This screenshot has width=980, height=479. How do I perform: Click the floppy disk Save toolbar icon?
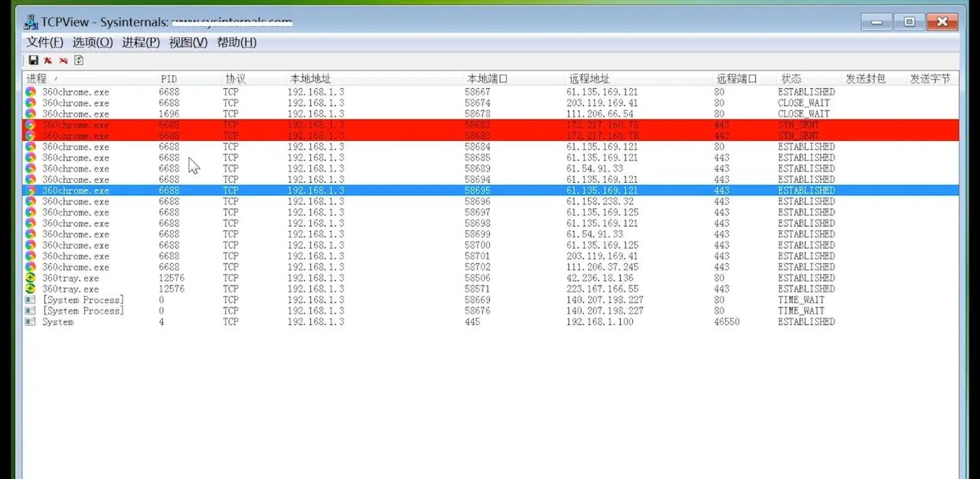pos(33,60)
